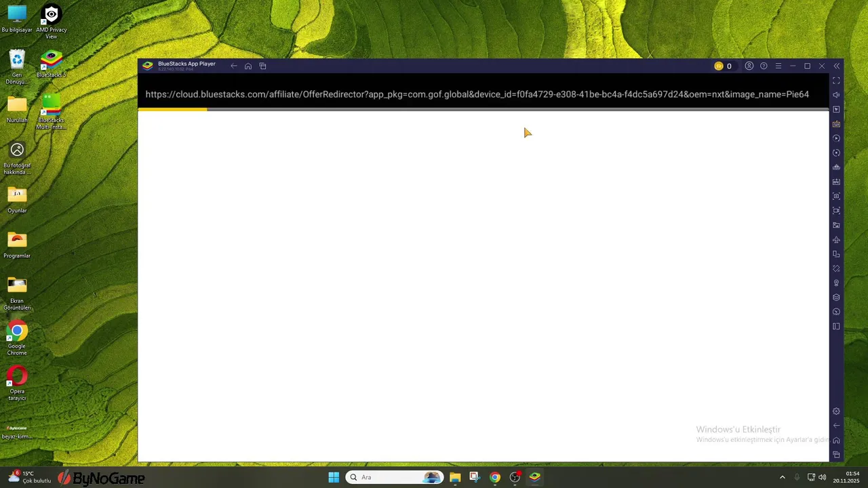Viewport: 868px width, 488px height.
Task: Show recent apps from sidebar bottom
Action: pyautogui.click(x=836, y=455)
